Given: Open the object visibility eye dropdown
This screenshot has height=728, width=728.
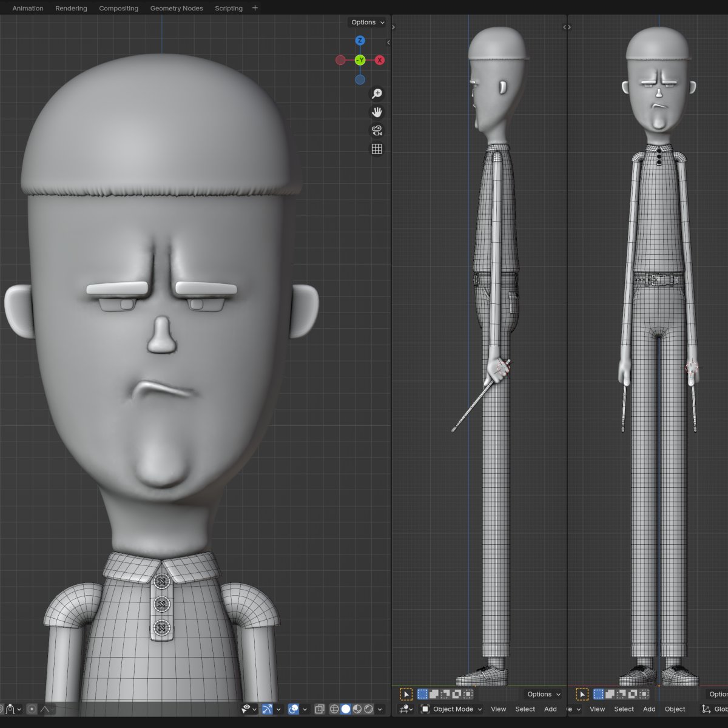Looking at the screenshot, I should (x=250, y=709).
